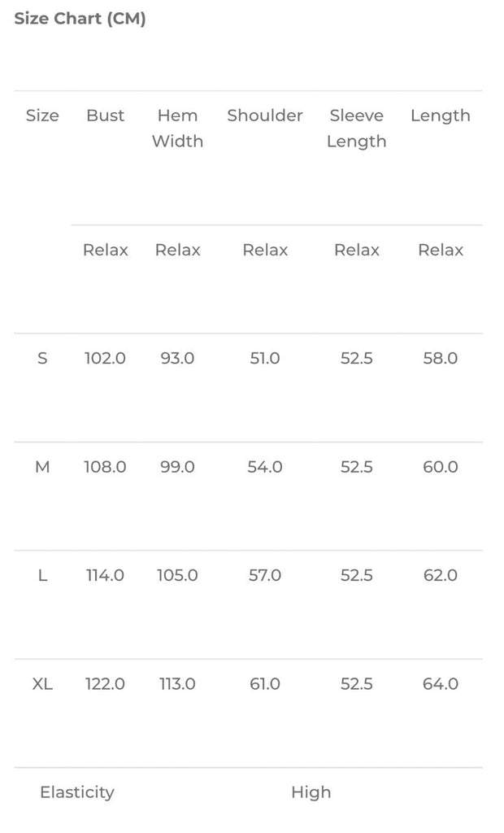The width and height of the screenshot is (504, 833).
Task: Click the Elasticity label
Action: [x=77, y=792]
